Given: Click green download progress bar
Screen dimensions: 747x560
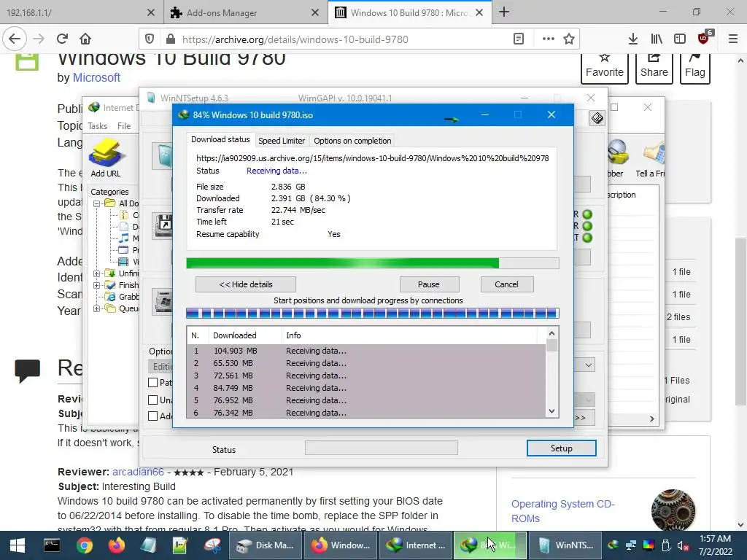Looking at the screenshot, I should point(373,263).
